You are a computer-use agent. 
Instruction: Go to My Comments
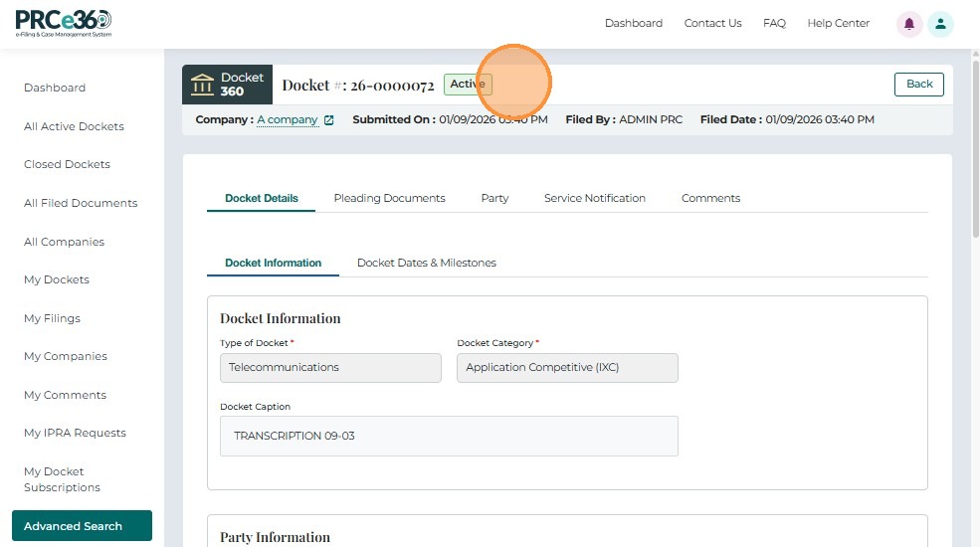click(65, 395)
